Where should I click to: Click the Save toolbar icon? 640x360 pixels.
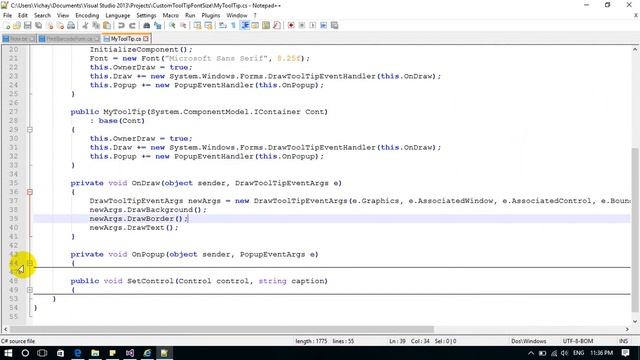27,25
